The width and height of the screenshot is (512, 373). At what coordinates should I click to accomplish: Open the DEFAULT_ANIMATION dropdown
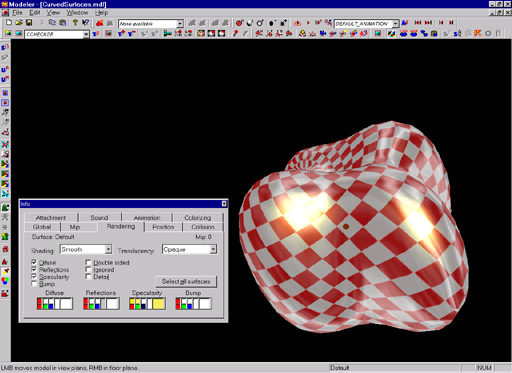[395, 23]
